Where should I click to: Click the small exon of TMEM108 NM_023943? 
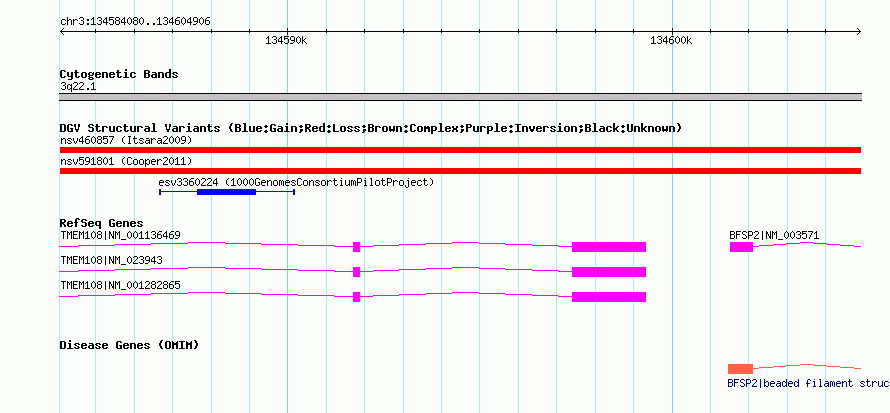356,272
